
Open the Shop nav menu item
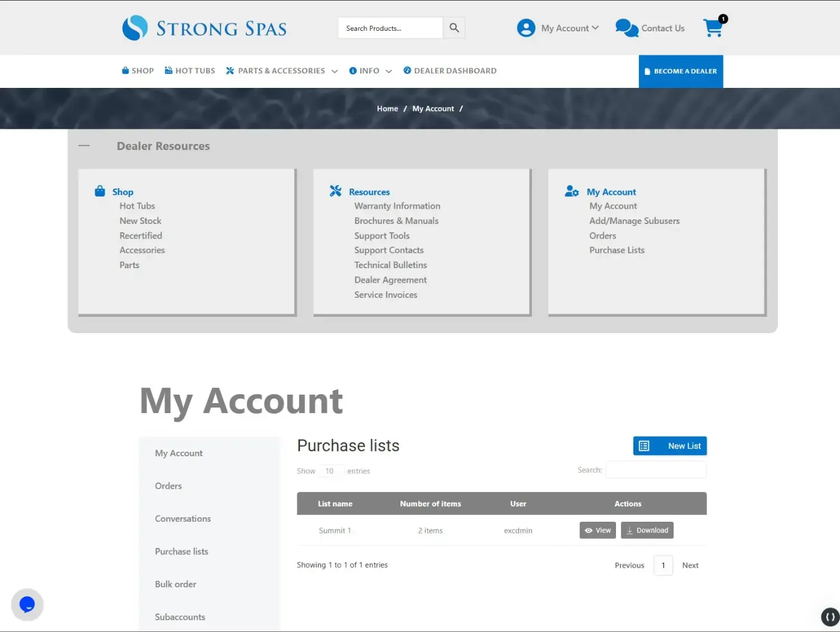(138, 71)
